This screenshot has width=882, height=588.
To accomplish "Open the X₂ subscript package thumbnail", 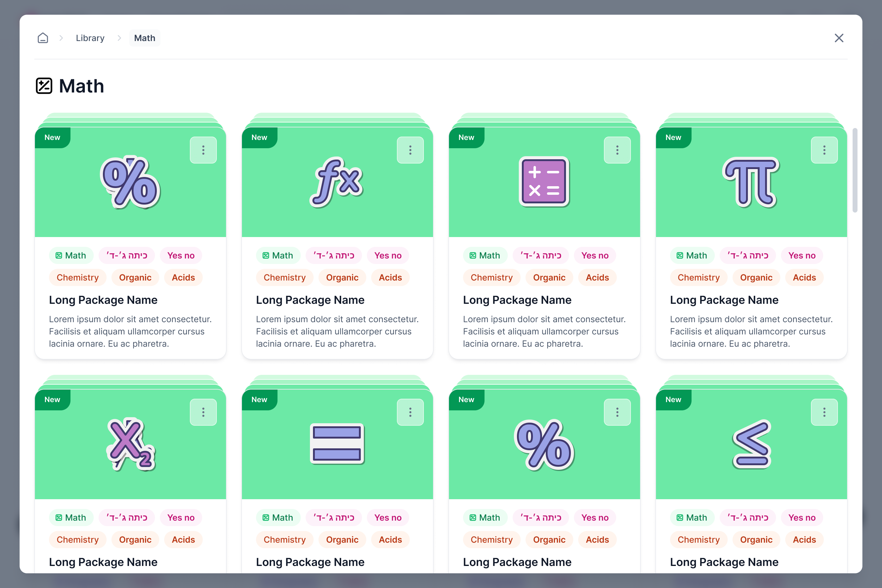I will click(x=130, y=444).
